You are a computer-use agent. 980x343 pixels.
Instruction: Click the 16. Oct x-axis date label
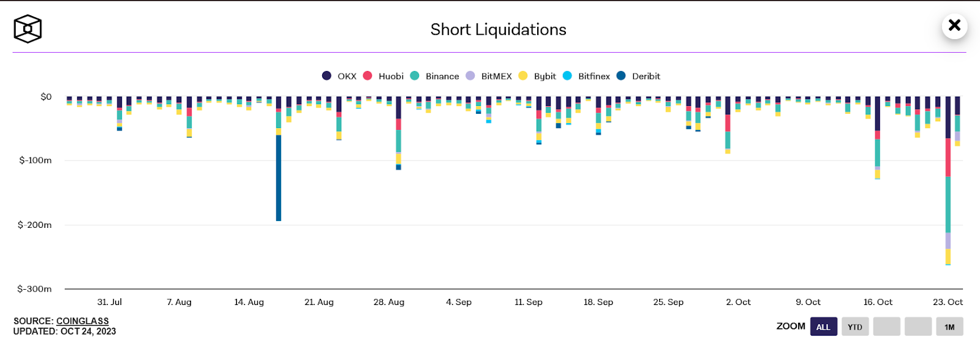tap(878, 302)
